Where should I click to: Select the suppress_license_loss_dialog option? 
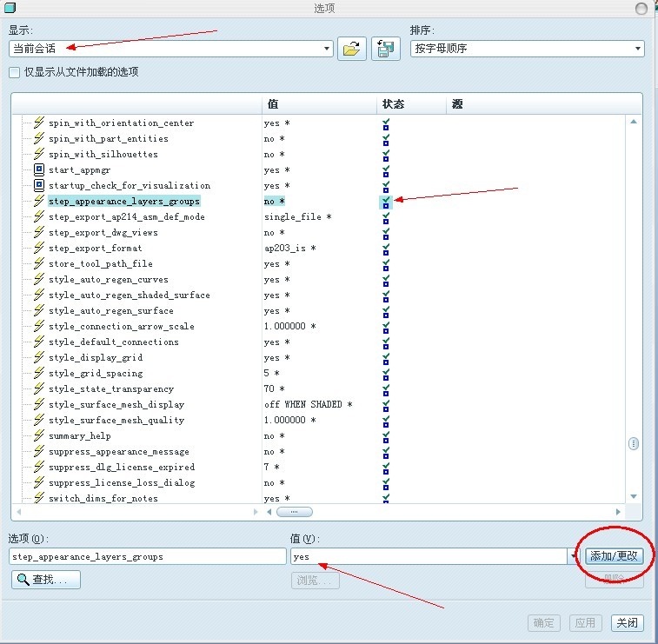122,483
